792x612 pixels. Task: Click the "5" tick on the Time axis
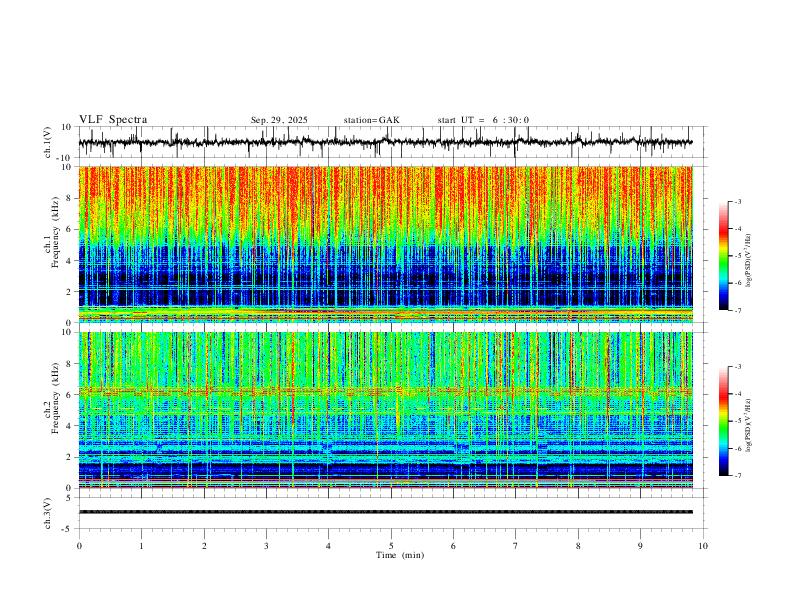pyautogui.click(x=391, y=546)
